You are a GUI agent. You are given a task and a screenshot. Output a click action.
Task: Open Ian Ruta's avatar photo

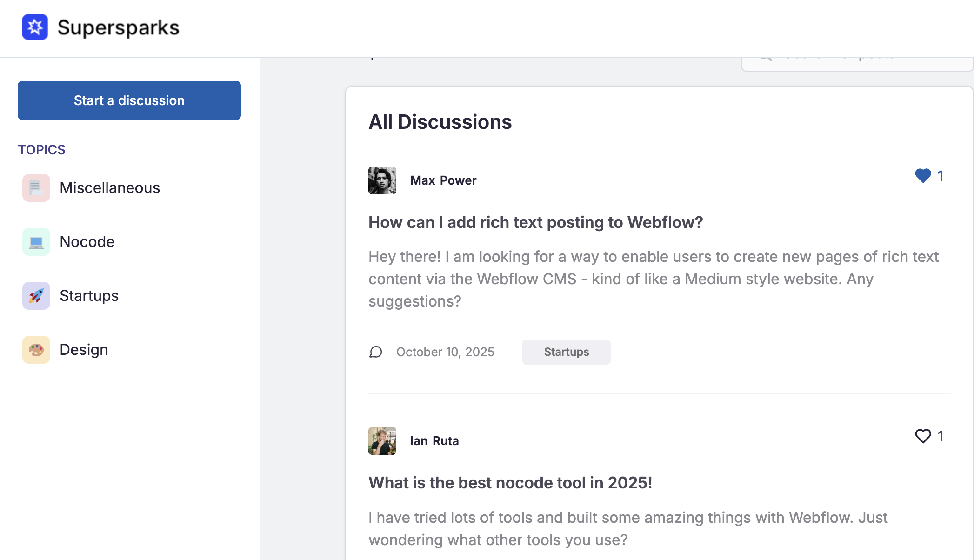click(382, 441)
